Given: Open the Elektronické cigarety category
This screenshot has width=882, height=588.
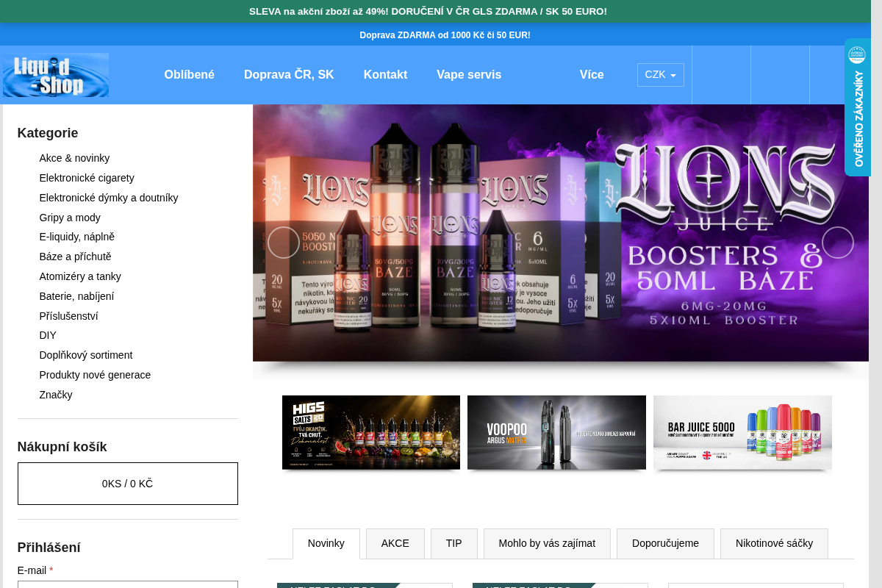Looking at the screenshot, I should coord(87,178).
